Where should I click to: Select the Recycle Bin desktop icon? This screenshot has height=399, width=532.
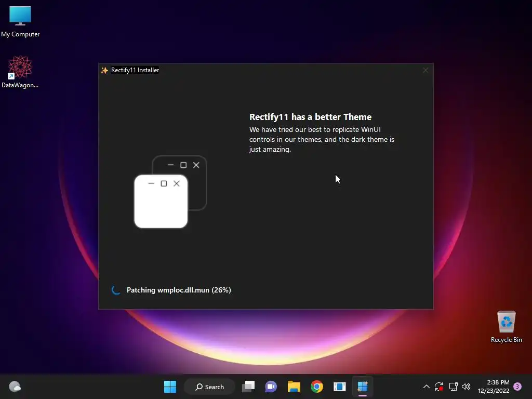coord(506,327)
